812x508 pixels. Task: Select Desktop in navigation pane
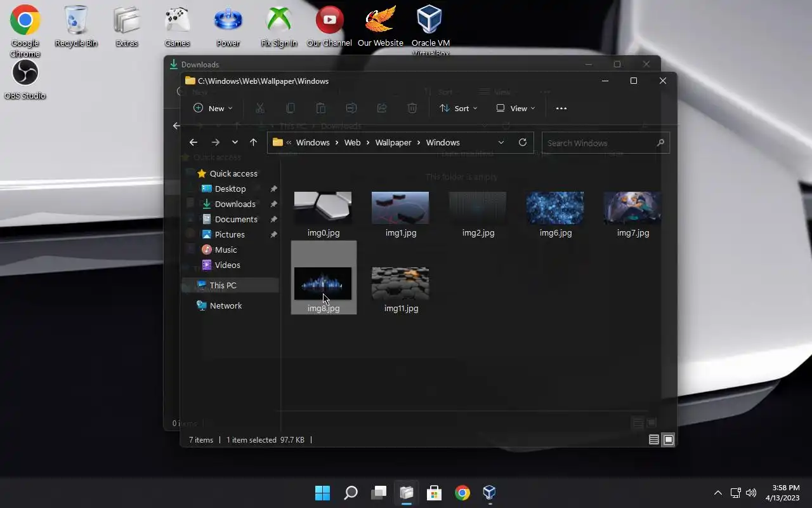pyautogui.click(x=230, y=189)
